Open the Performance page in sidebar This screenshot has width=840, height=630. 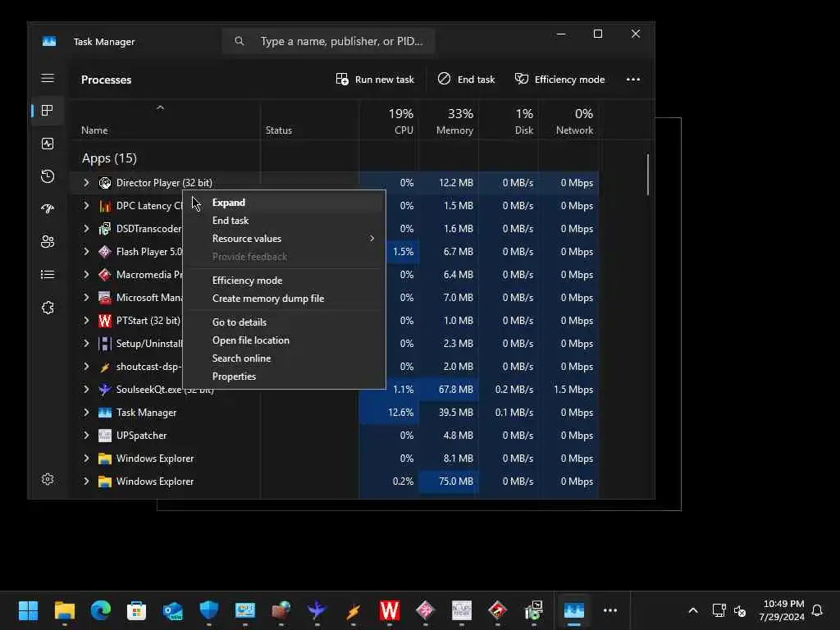coord(48,144)
